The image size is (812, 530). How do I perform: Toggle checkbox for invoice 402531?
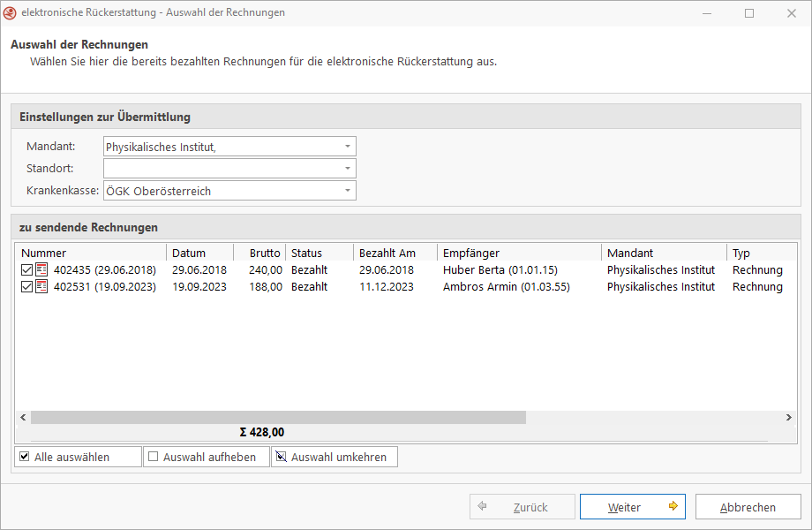click(26, 287)
